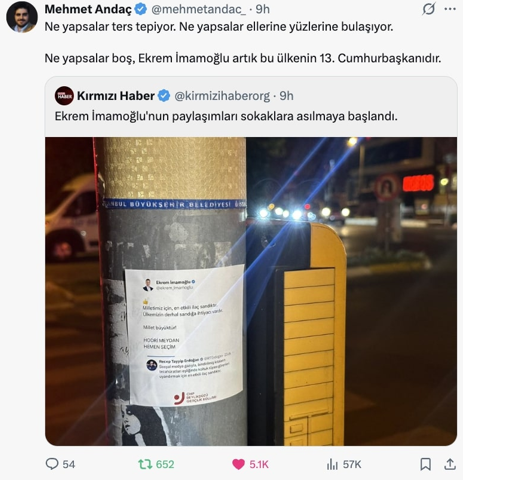Viewport: 513px width, 488px height.
Task: Click the Kırmızı Haber verified badge
Action: 164,96
